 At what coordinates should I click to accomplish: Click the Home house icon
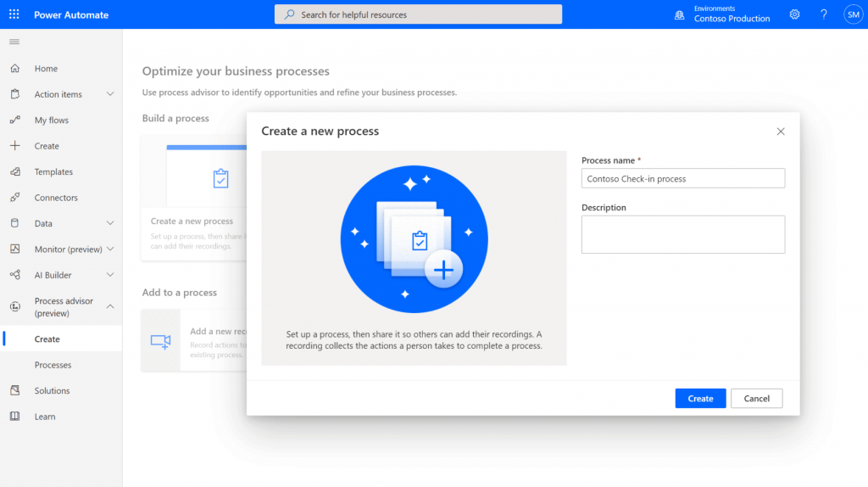tap(15, 68)
